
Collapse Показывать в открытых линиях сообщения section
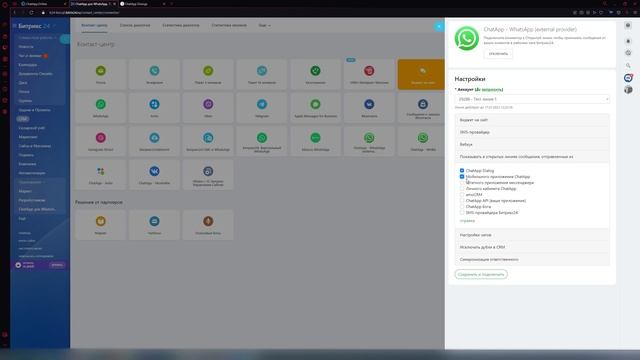click(532, 157)
